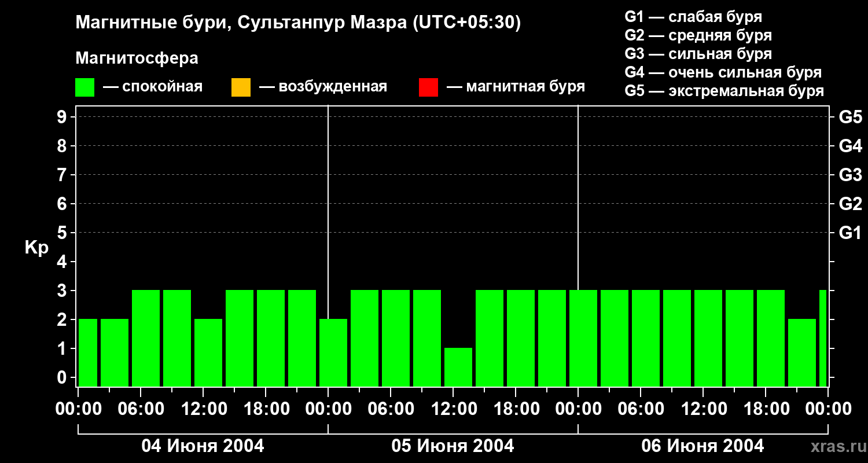This screenshot has width=868, height=463.
Task: Click the green "спокойная" legend swatch
Action: point(85,87)
